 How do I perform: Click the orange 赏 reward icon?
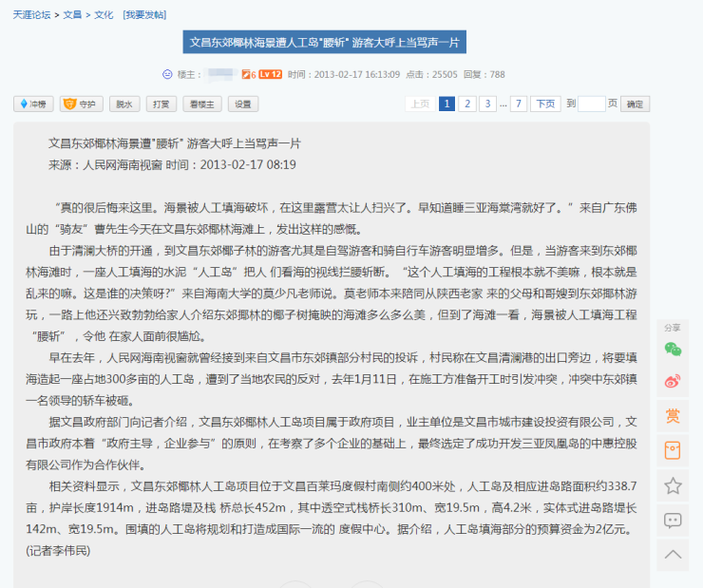tap(673, 416)
